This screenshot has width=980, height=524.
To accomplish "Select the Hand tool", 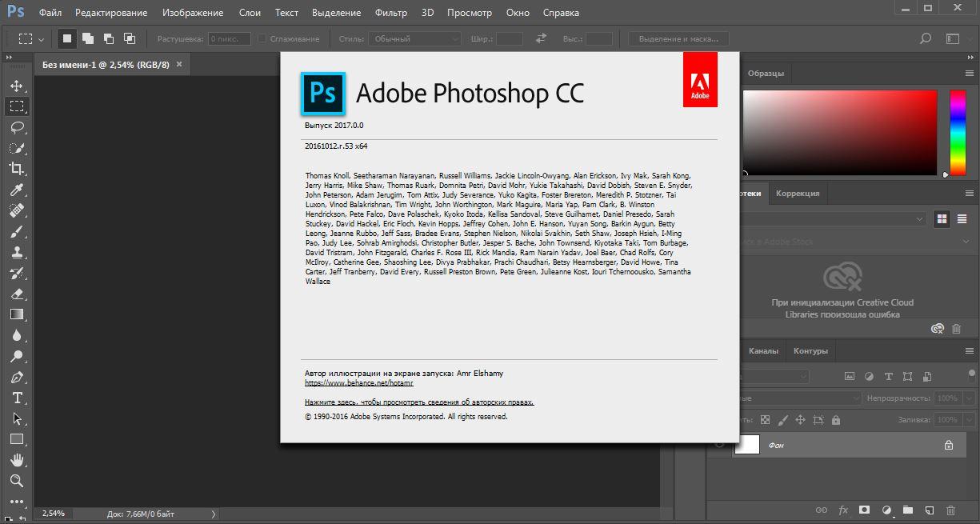I will point(17,460).
